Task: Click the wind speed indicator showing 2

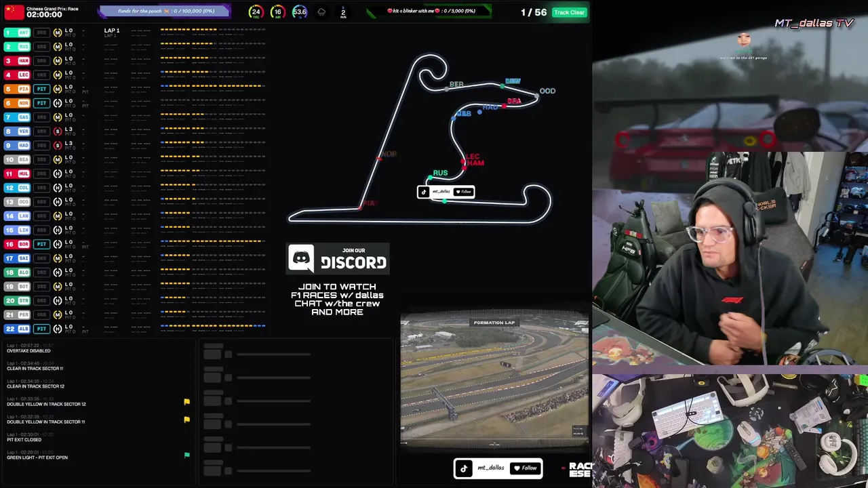Action: click(x=343, y=12)
